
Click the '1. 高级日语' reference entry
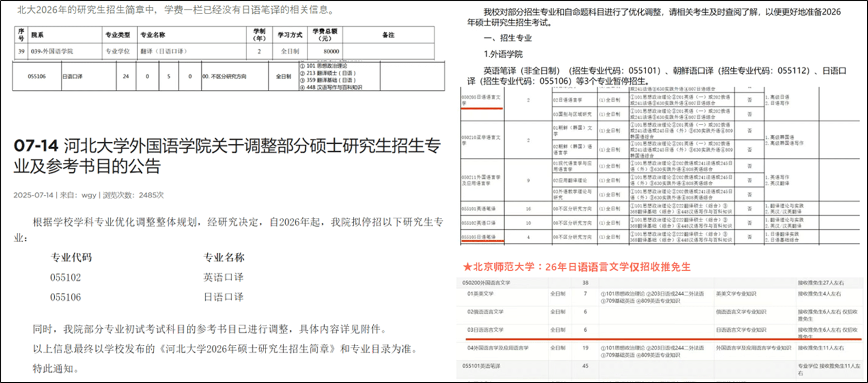pyautogui.click(x=777, y=97)
